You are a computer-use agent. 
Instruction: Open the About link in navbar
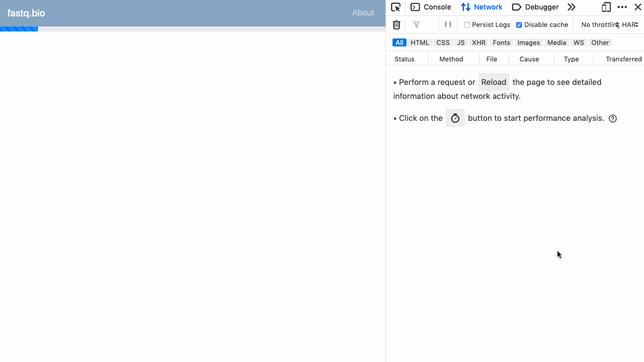(362, 13)
